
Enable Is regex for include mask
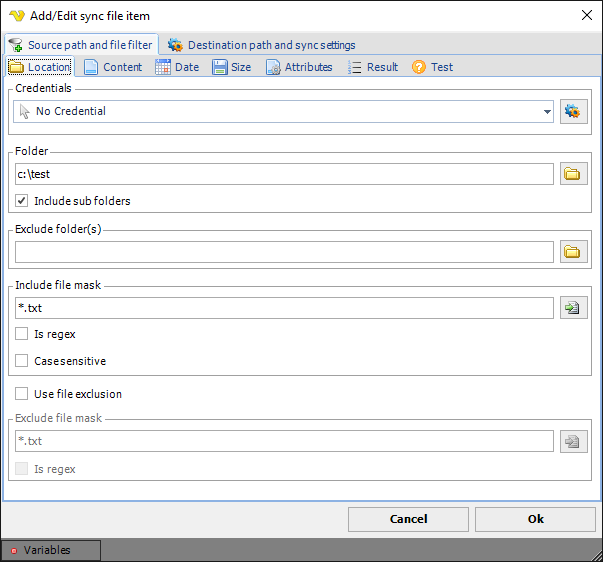[22, 334]
